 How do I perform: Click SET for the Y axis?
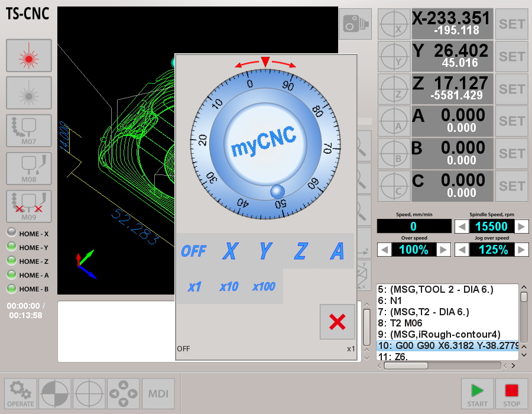pos(511,57)
